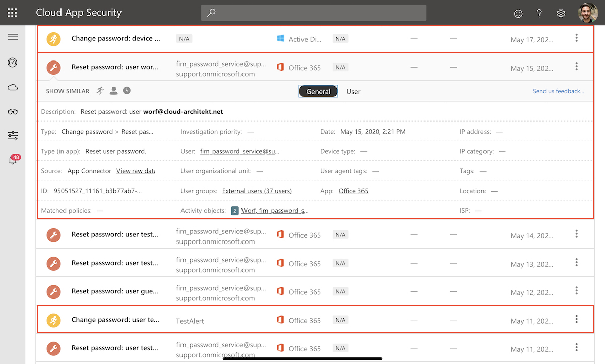
Task: Click the 'Cloud App Security' title
Action: tap(79, 13)
